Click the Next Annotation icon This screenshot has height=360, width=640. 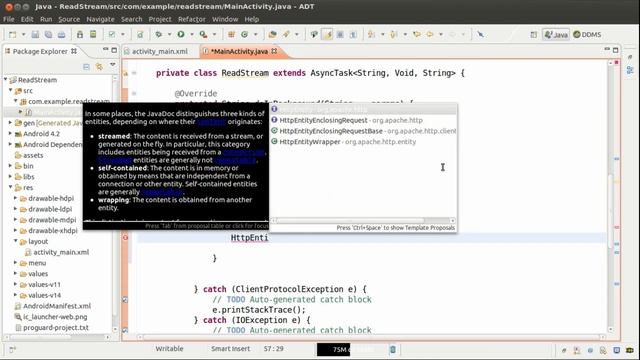(372, 35)
